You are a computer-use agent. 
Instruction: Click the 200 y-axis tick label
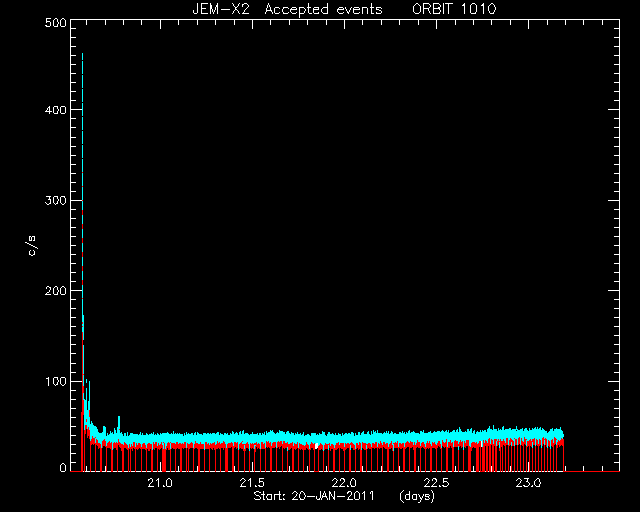[56, 291]
